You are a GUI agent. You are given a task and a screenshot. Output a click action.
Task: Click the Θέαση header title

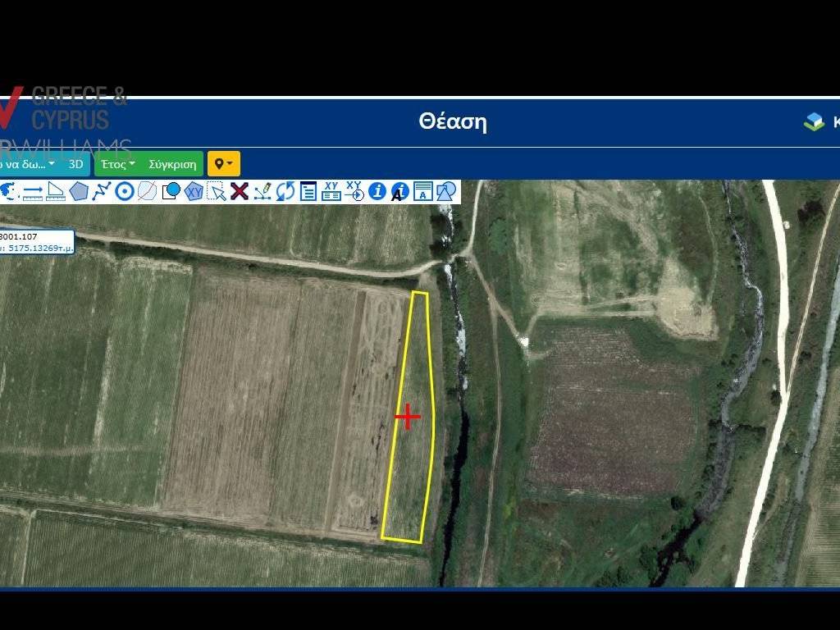(453, 122)
